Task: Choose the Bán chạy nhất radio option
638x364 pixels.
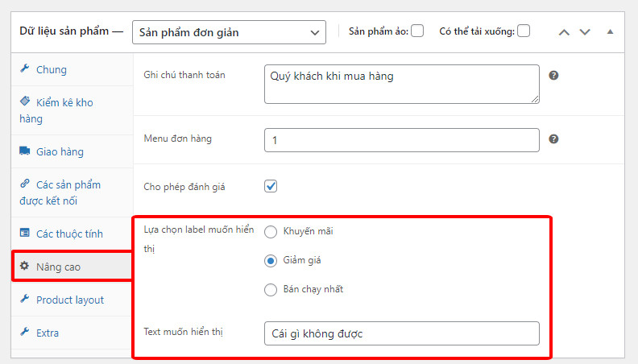Action: [271, 290]
